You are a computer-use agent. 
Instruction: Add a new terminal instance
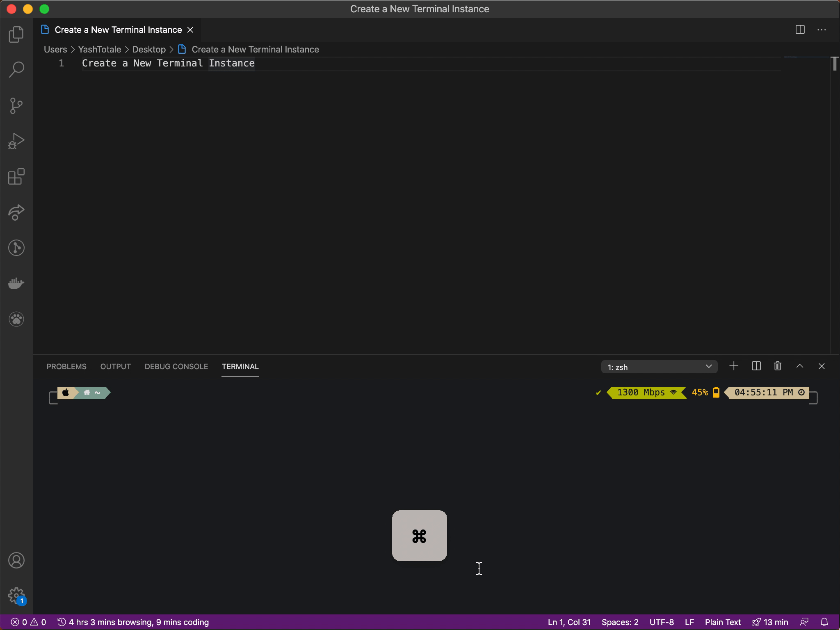click(733, 366)
